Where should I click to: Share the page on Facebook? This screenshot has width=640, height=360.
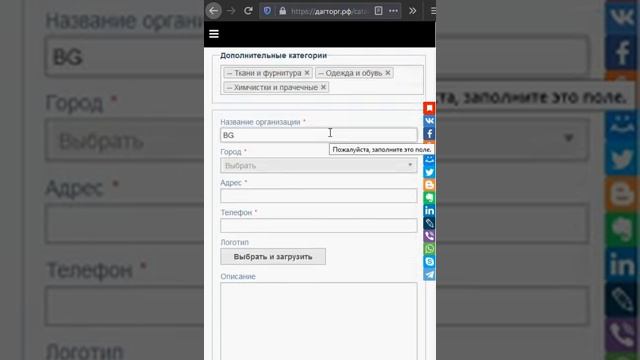429,133
